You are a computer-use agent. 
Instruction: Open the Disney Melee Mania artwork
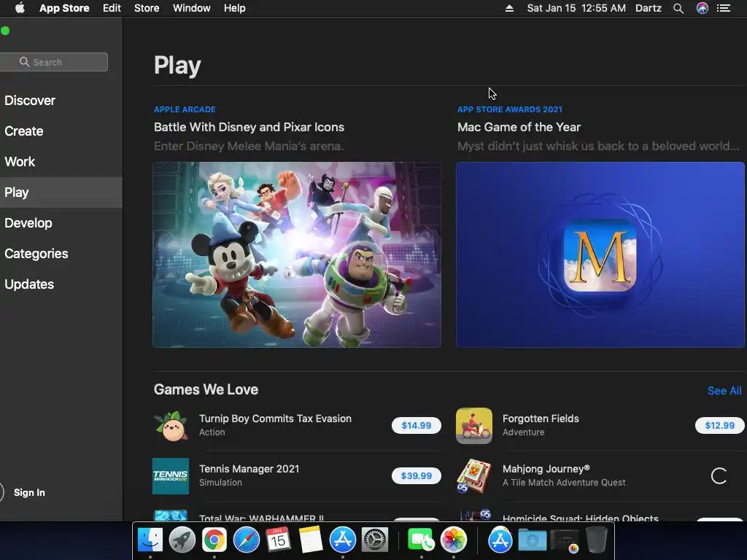point(297,254)
